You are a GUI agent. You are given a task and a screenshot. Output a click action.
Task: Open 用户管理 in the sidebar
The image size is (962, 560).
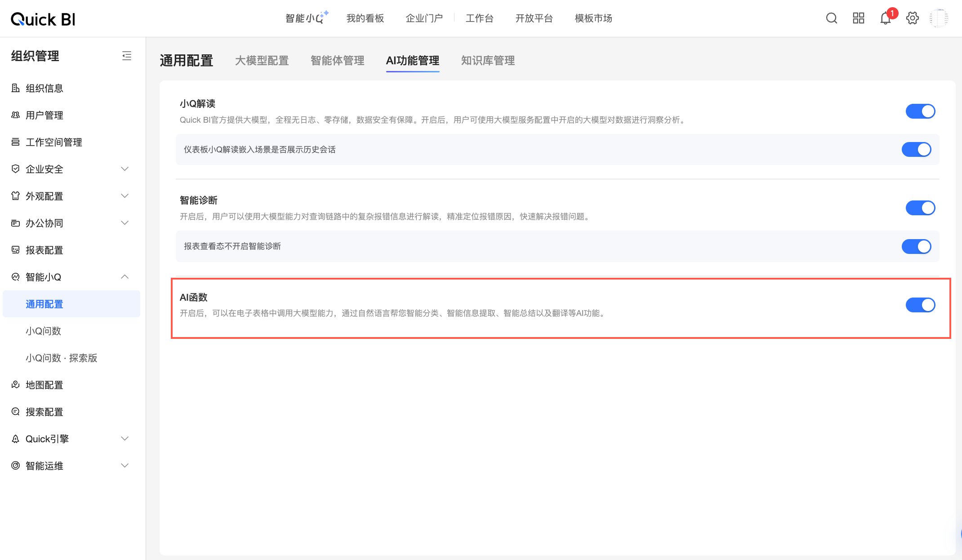click(44, 115)
